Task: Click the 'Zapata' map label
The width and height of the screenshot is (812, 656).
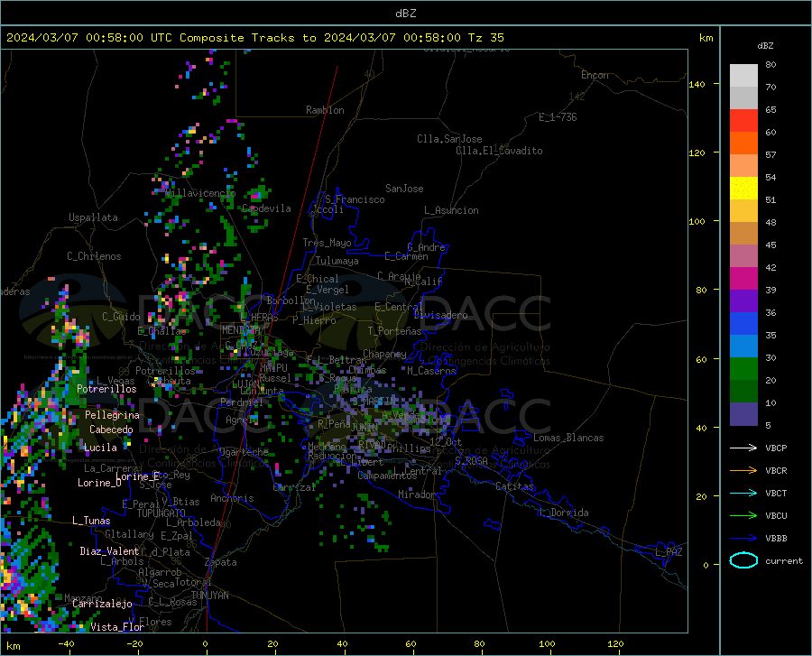Action: (x=221, y=562)
